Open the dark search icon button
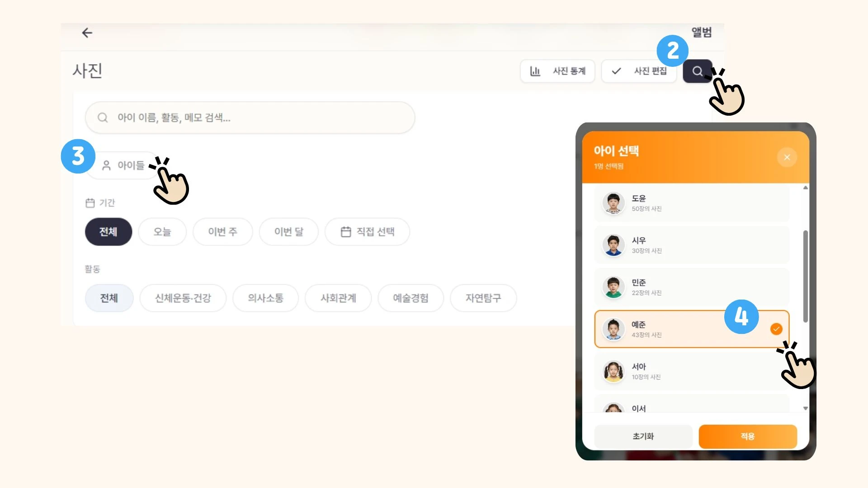This screenshot has width=868, height=488. coord(697,71)
